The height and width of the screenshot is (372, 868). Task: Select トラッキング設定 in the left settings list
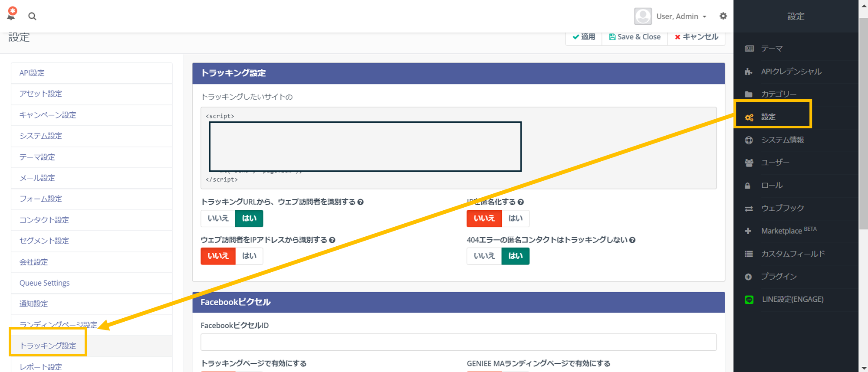(x=48, y=346)
